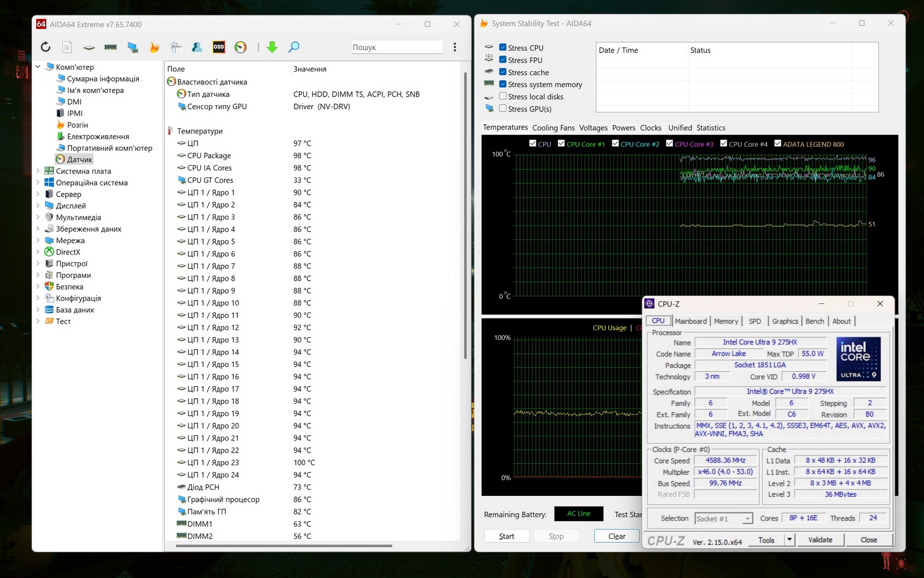
Task: Click the green download arrow icon
Action: pos(272,47)
